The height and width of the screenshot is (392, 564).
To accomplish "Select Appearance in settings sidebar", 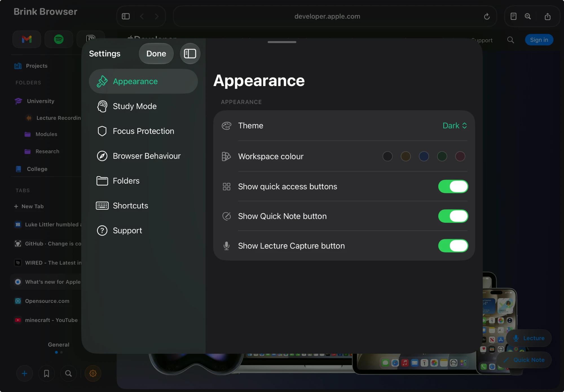I will pos(143,82).
